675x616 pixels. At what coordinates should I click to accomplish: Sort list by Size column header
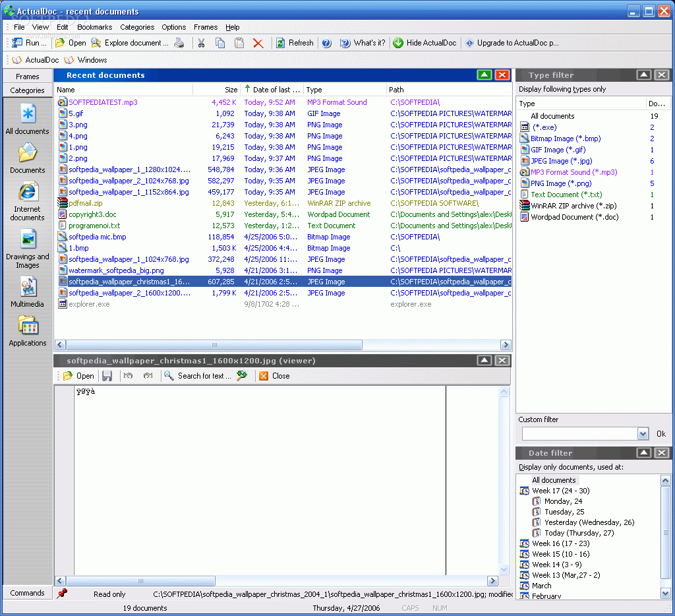click(x=216, y=90)
